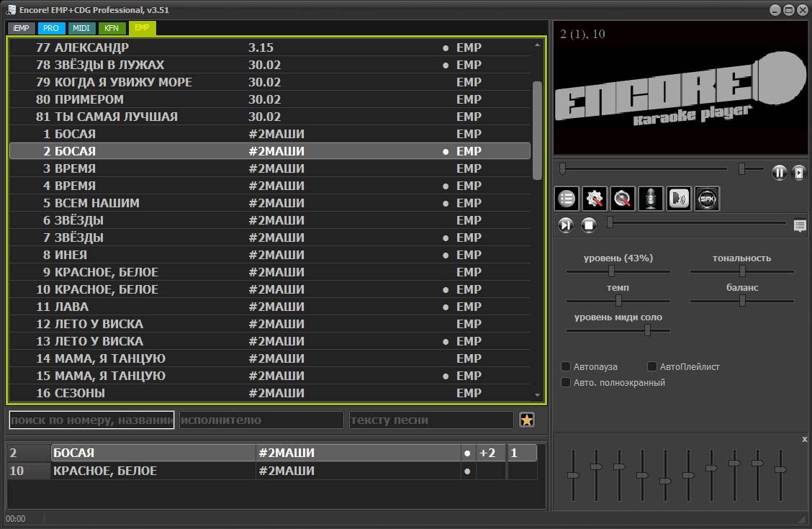Skip to next track button

(566, 225)
